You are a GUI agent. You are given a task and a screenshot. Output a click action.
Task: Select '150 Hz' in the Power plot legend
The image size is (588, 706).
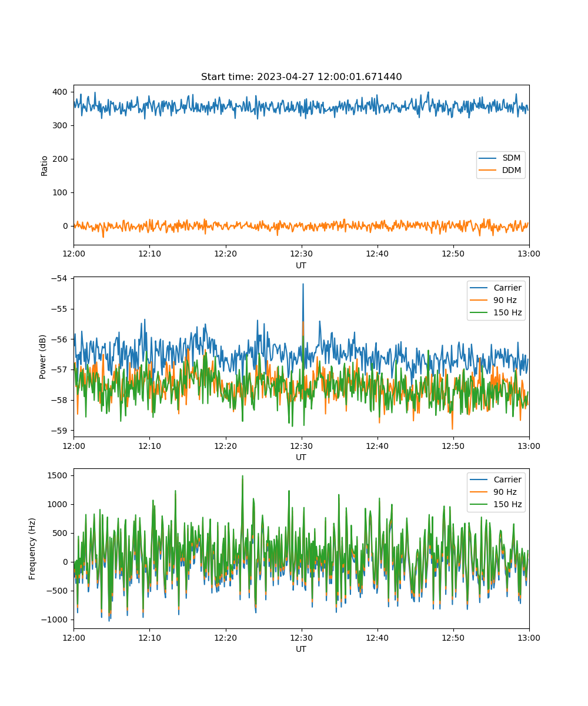tap(507, 312)
